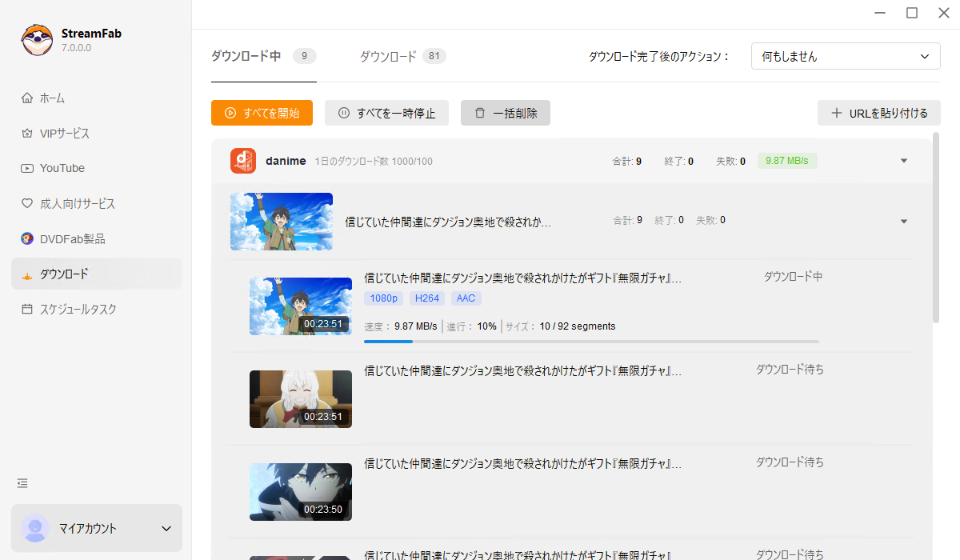Start all downloads with すべてを開始

[262, 113]
